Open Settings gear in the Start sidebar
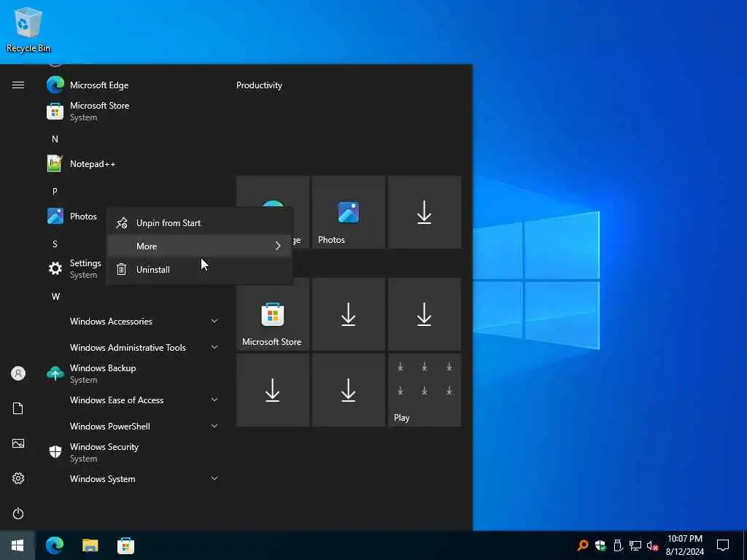 18,478
